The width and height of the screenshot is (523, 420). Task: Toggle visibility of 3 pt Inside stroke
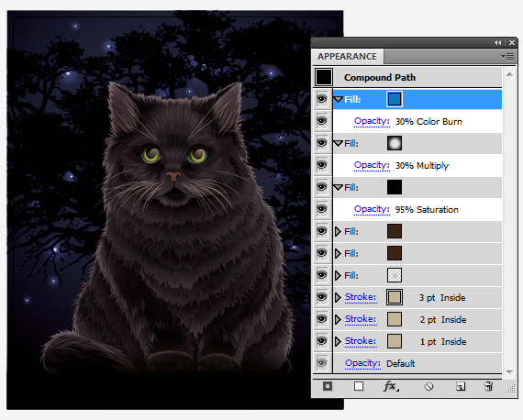coord(322,297)
